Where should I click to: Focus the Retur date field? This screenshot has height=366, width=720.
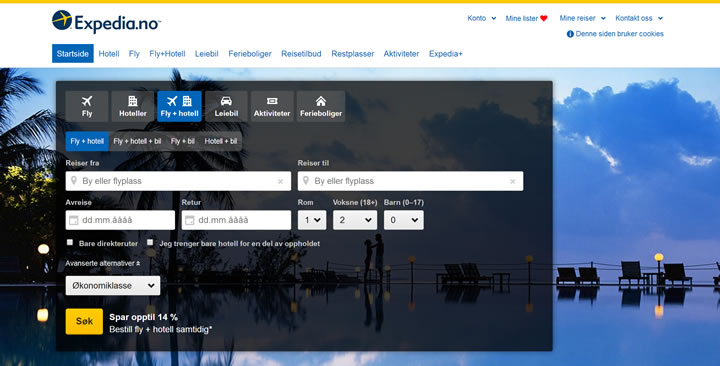click(236, 220)
